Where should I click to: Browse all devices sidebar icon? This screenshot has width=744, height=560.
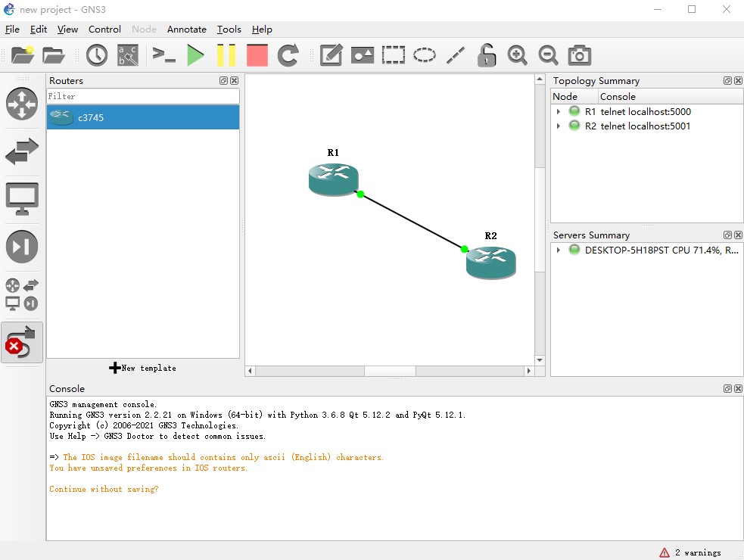click(22, 294)
